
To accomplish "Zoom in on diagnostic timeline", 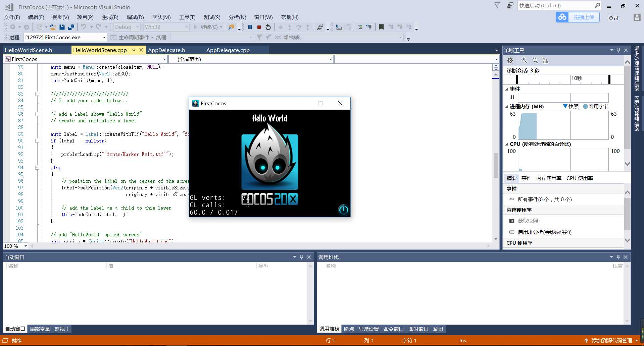I will (524, 61).
